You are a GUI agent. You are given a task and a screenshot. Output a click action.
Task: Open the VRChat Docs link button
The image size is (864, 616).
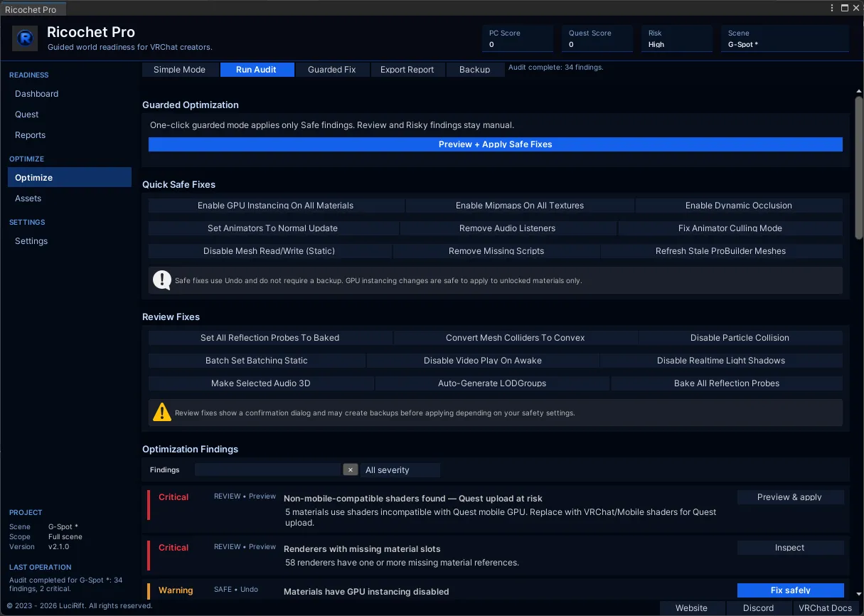click(826, 608)
